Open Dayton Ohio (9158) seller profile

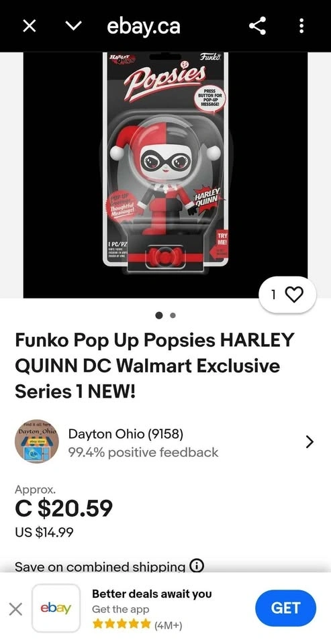tap(126, 434)
